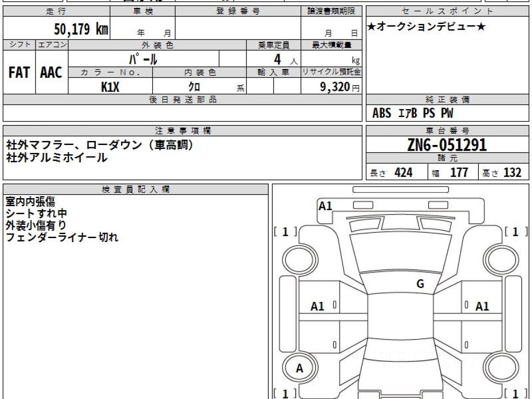Click the inspector note 外装小傷有り
Image resolution: width=532 pixels, height=399 pixels.
[x=36, y=225]
